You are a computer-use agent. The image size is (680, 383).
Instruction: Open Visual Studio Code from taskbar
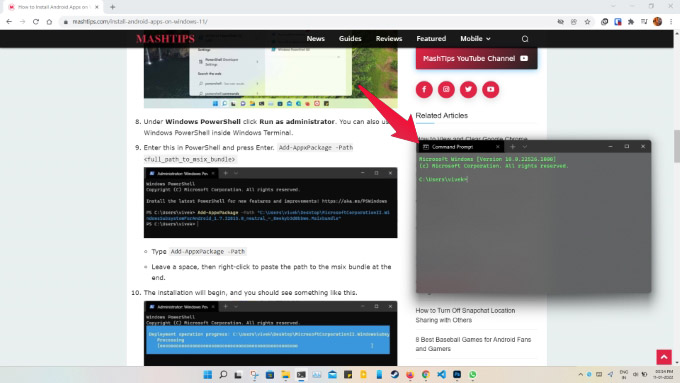[441, 374]
